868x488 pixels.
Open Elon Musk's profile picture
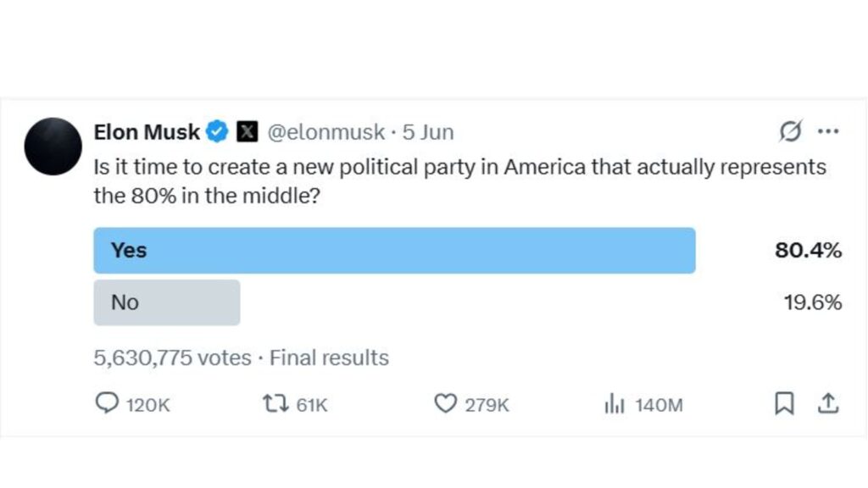[53, 147]
